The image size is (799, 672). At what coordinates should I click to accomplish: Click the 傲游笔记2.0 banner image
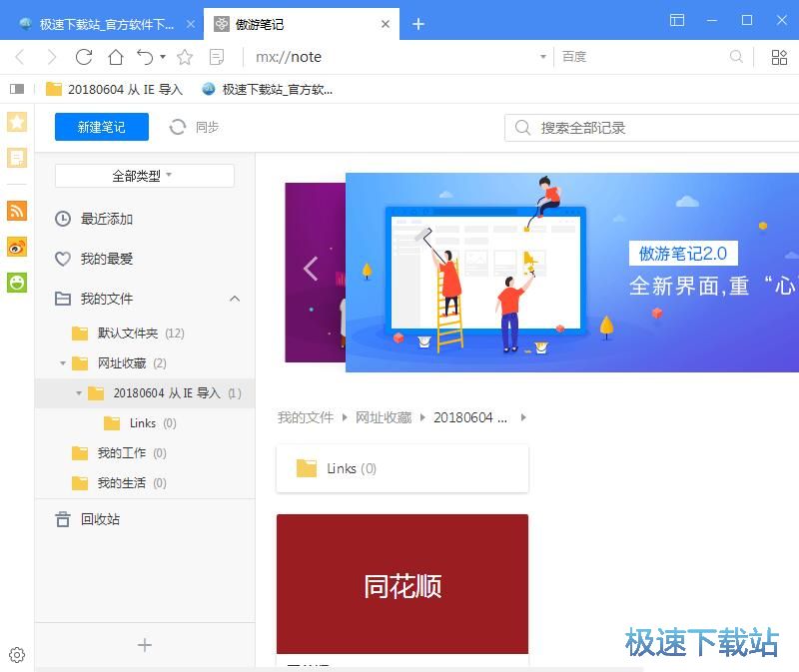tap(571, 272)
